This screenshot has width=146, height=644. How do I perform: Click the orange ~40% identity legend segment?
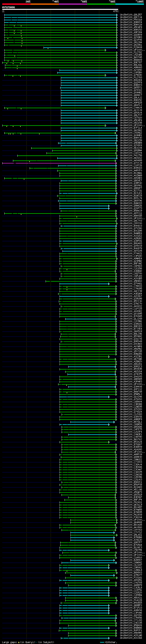pos(45,4)
